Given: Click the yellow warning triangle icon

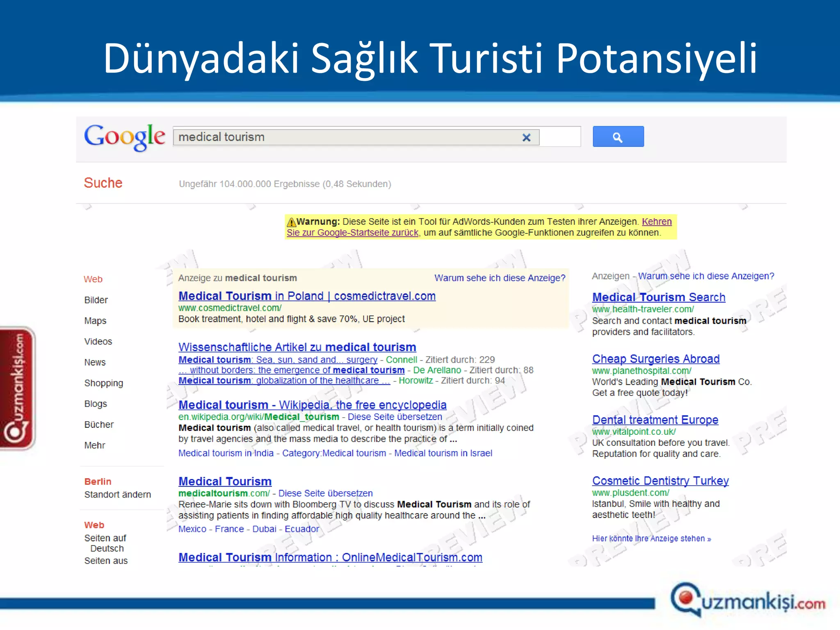Looking at the screenshot, I should point(291,222).
